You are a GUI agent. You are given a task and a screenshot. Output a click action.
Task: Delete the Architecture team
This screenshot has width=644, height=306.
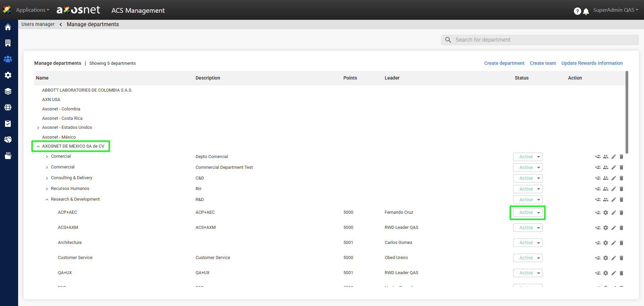tap(621, 243)
